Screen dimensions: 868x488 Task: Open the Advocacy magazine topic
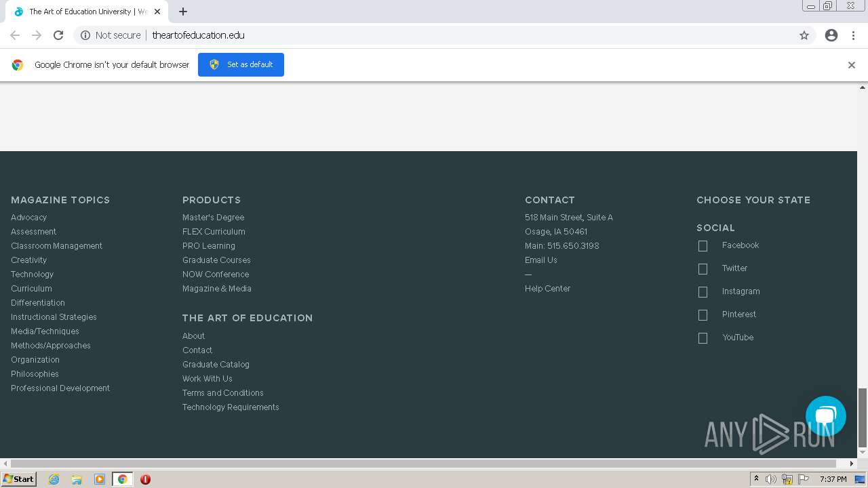tap(28, 218)
